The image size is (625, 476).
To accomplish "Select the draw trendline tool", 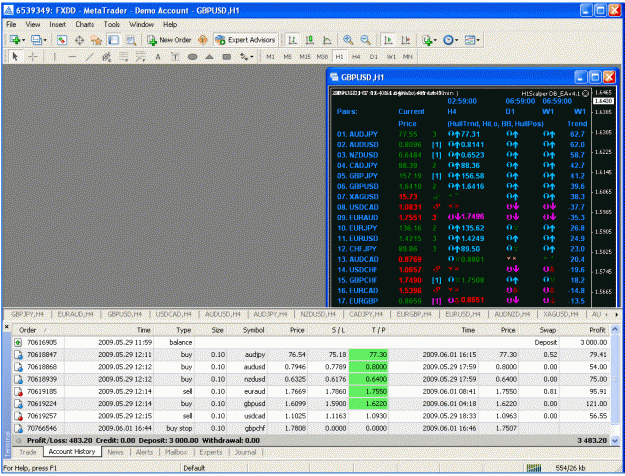I will point(89,57).
